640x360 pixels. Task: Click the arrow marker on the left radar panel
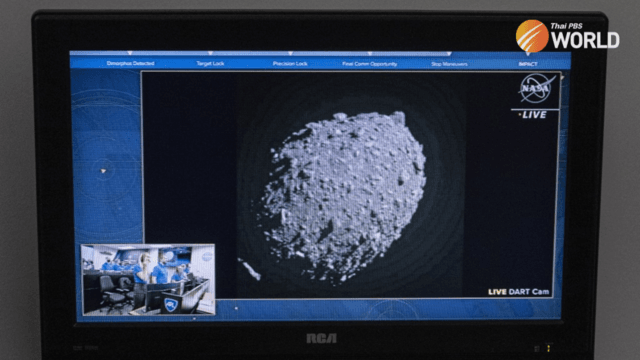(x=103, y=171)
